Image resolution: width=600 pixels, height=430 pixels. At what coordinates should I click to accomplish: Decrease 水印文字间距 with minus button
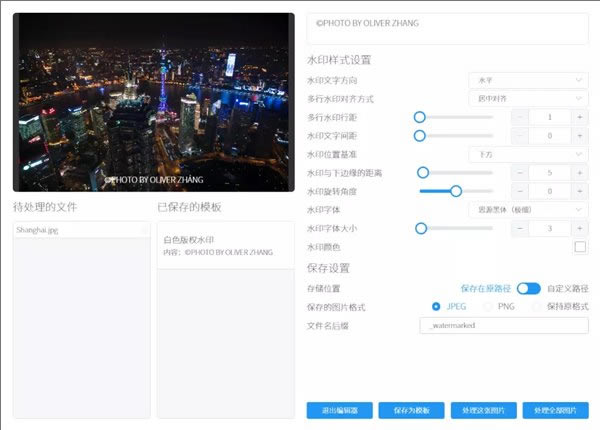(x=520, y=136)
